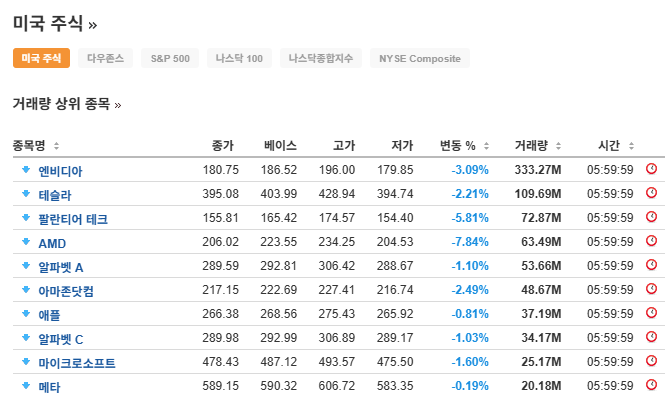Open the 테슬라 stock link
The image size is (669, 405).
55,195
